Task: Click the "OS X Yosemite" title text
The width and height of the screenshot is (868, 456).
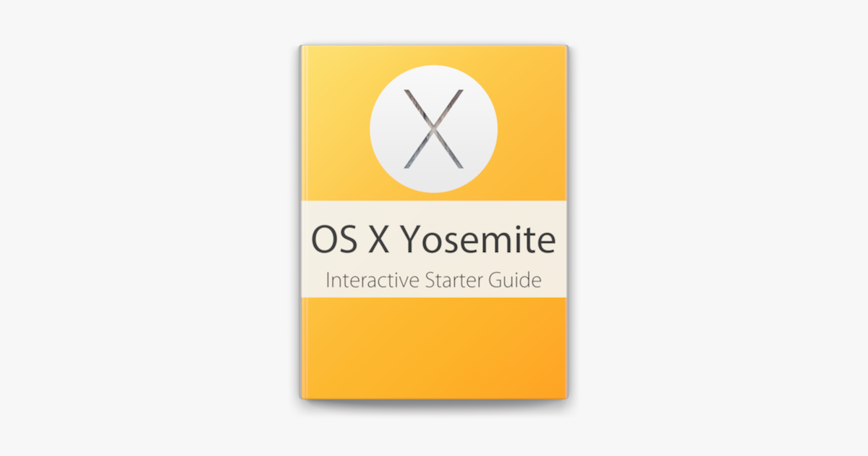Action: (433, 241)
